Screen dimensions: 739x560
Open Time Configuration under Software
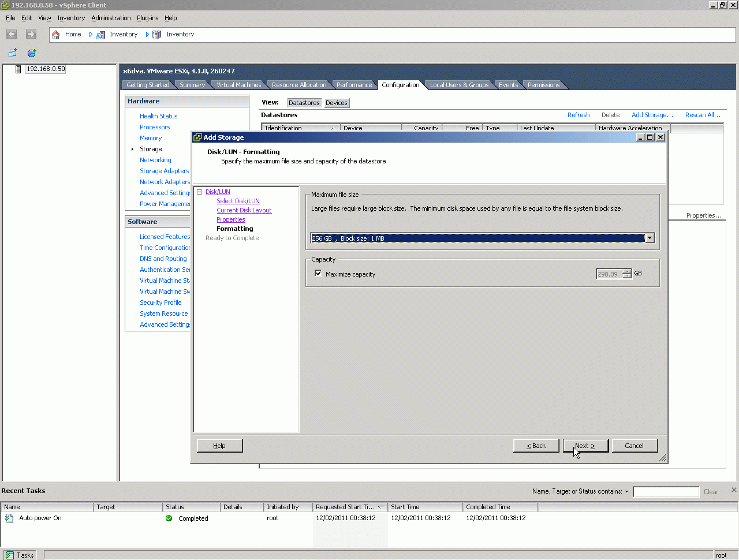point(165,248)
